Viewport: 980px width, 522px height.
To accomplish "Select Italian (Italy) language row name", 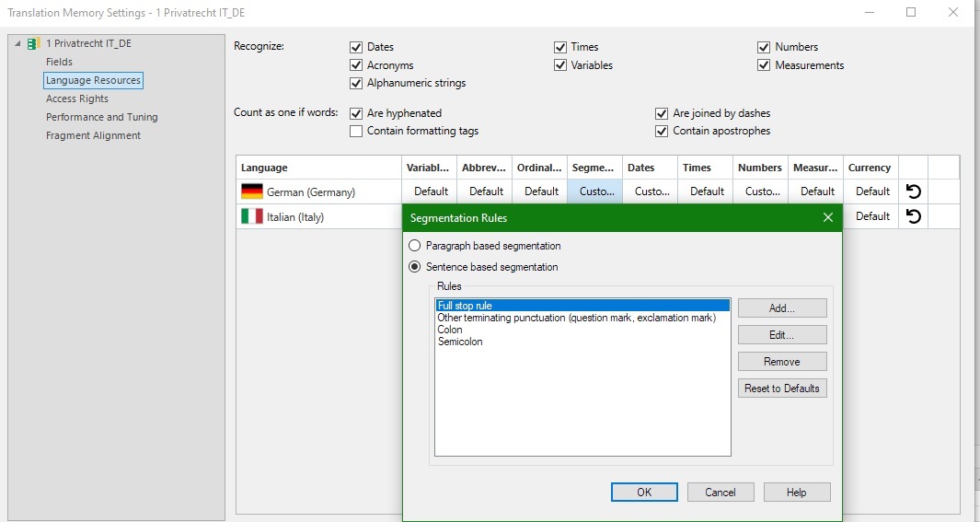I will [295, 217].
